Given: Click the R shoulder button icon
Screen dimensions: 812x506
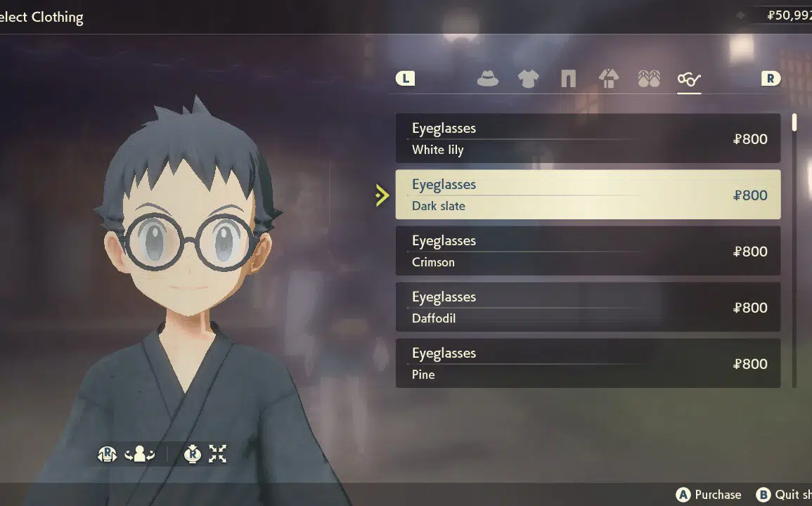Looking at the screenshot, I should (771, 79).
